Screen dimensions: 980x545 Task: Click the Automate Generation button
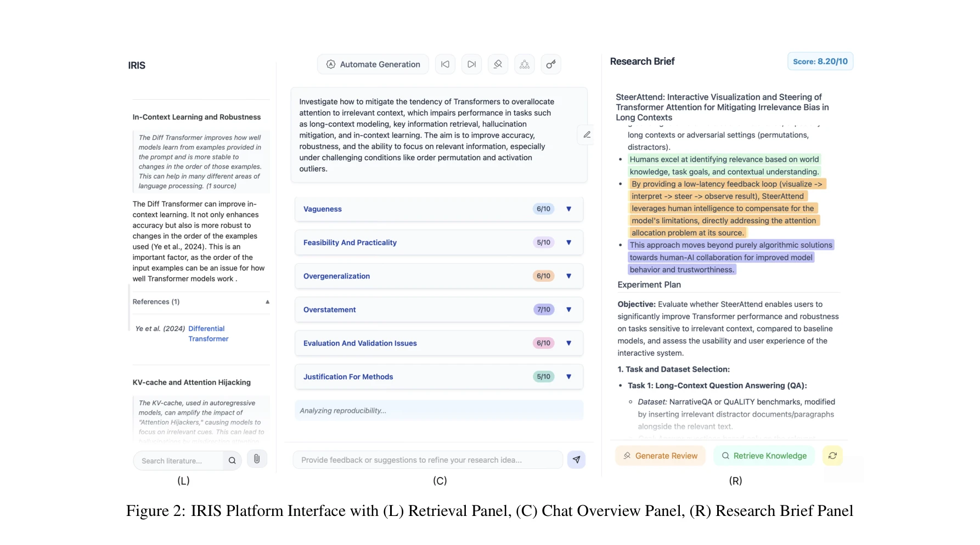pos(373,65)
